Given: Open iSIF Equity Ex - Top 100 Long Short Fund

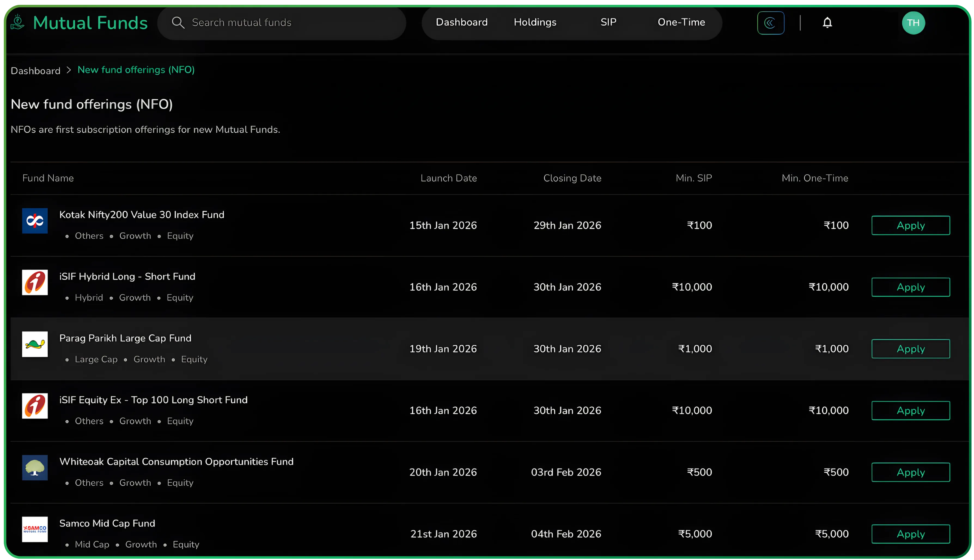Looking at the screenshot, I should [153, 400].
